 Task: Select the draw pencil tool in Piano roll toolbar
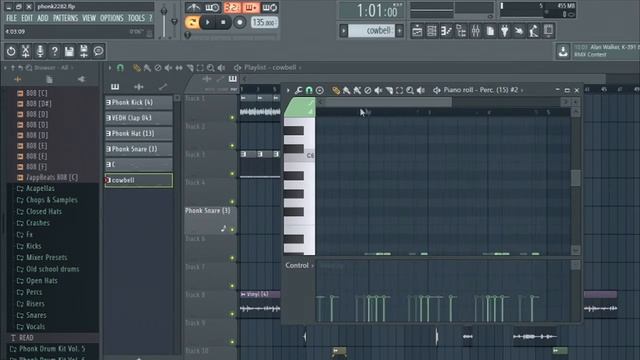point(336,90)
